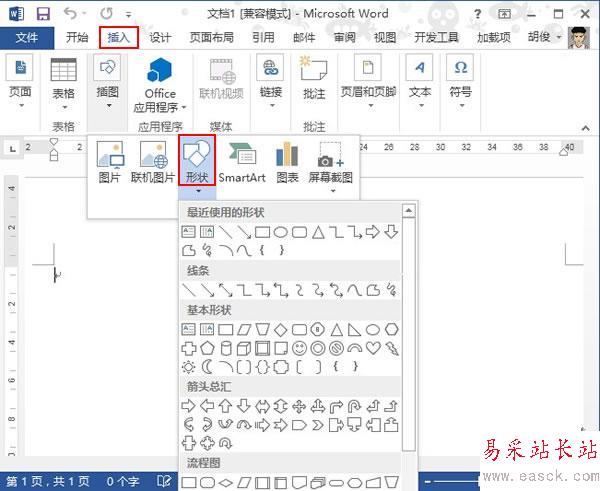600x491 pixels.
Task: Insert a SmartArt graphic
Action: pyautogui.click(x=242, y=161)
